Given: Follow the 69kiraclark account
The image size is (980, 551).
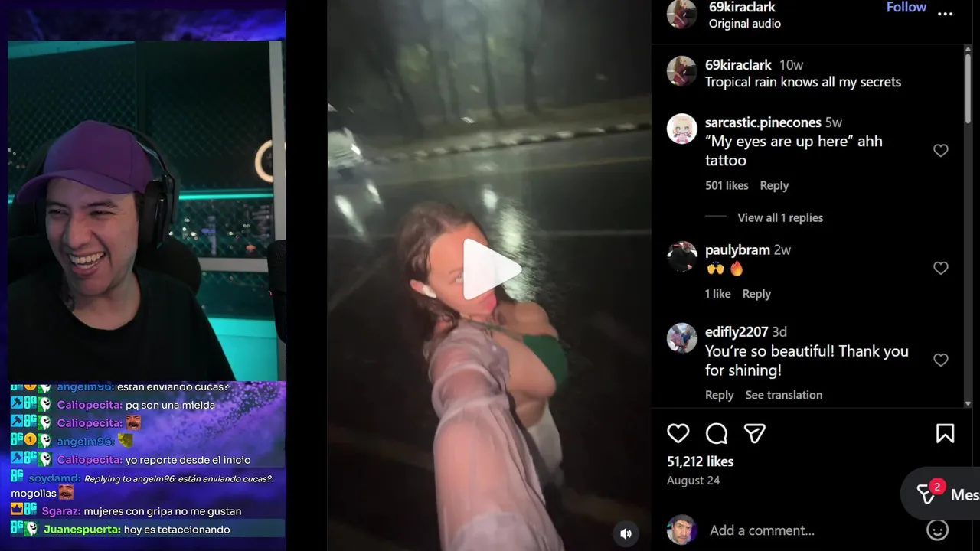Looking at the screenshot, I should (906, 7).
